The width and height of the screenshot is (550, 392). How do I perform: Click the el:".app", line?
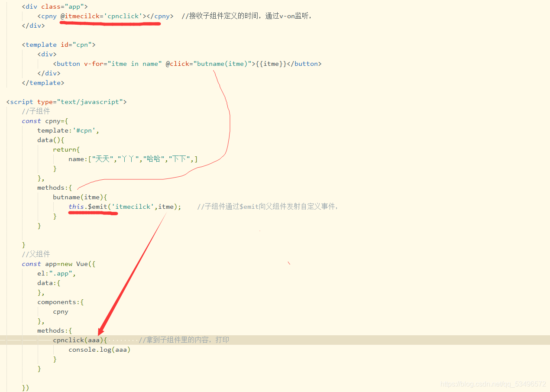click(57, 273)
